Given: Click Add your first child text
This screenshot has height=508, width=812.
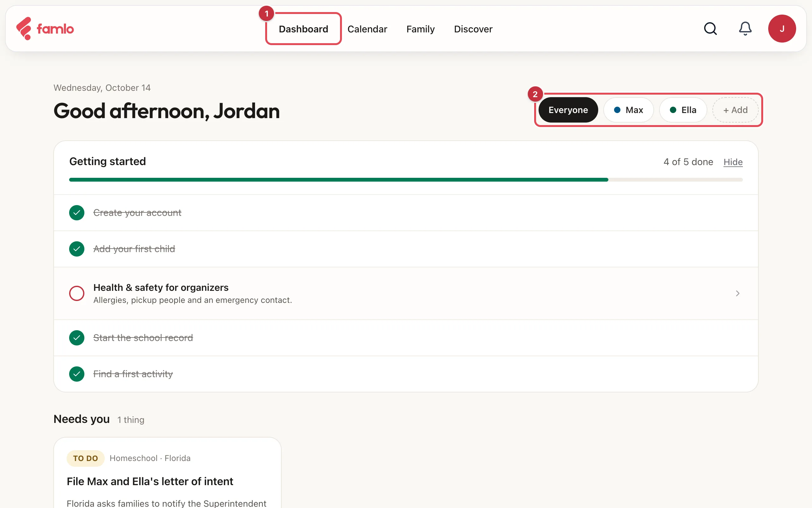Looking at the screenshot, I should point(134,249).
